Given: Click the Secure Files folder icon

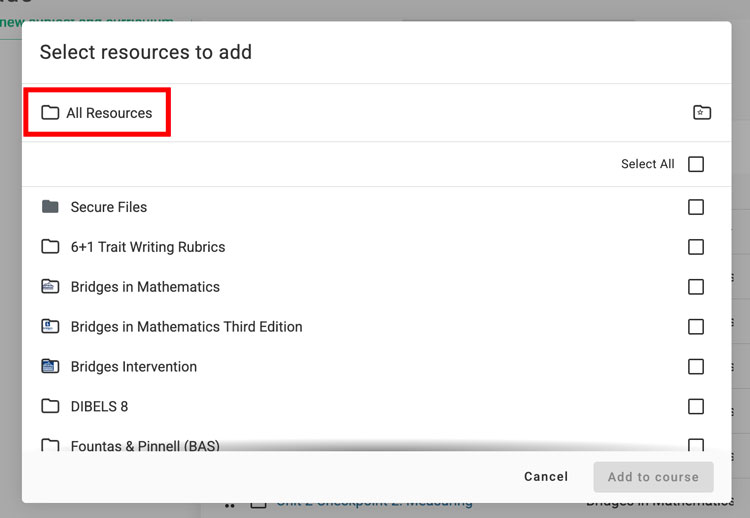Looking at the screenshot, I should (50, 207).
